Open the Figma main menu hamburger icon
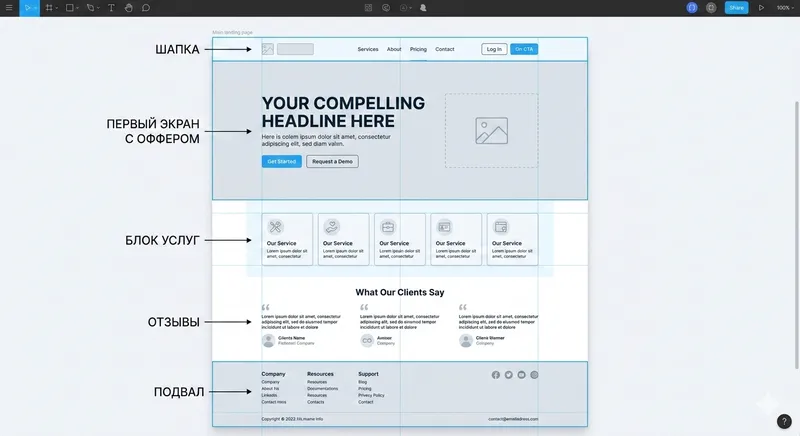This screenshot has width=800, height=436. [9, 7]
